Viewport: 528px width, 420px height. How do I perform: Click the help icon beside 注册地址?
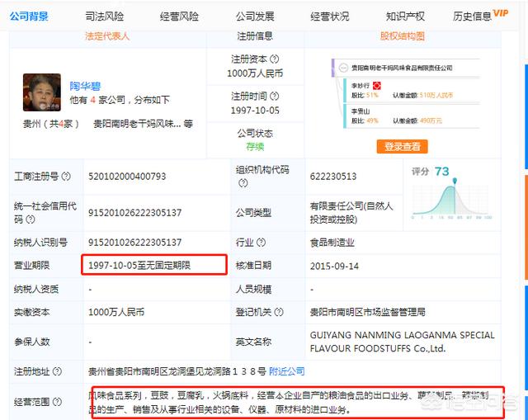click(x=57, y=371)
